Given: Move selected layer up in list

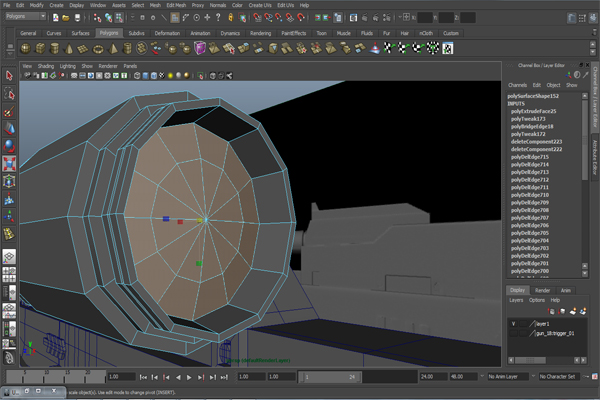Looking at the screenshot, I should [551, 312].
